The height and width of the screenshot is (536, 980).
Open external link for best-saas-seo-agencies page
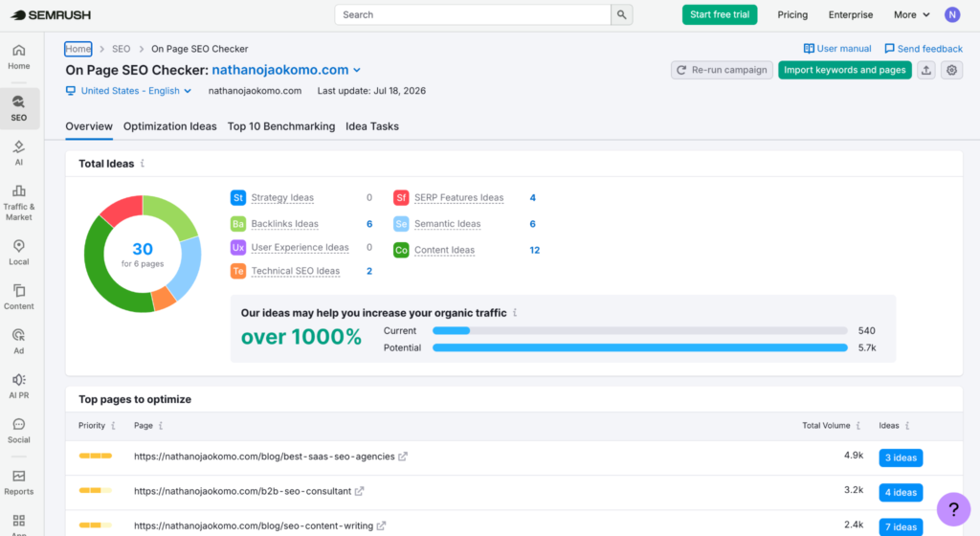click(403, 457)
